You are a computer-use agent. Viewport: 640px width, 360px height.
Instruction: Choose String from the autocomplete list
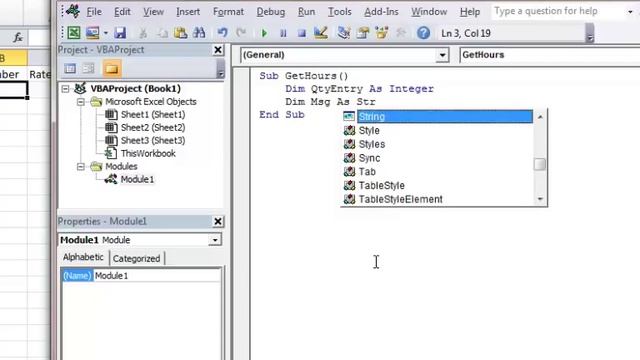(x=445, y=117)
